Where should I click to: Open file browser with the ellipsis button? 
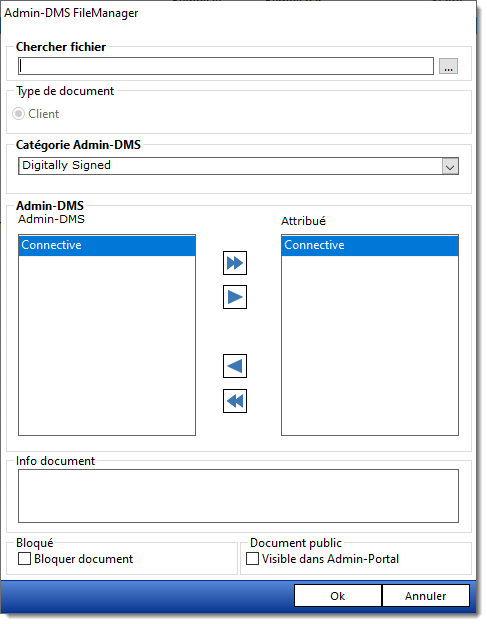448,66
